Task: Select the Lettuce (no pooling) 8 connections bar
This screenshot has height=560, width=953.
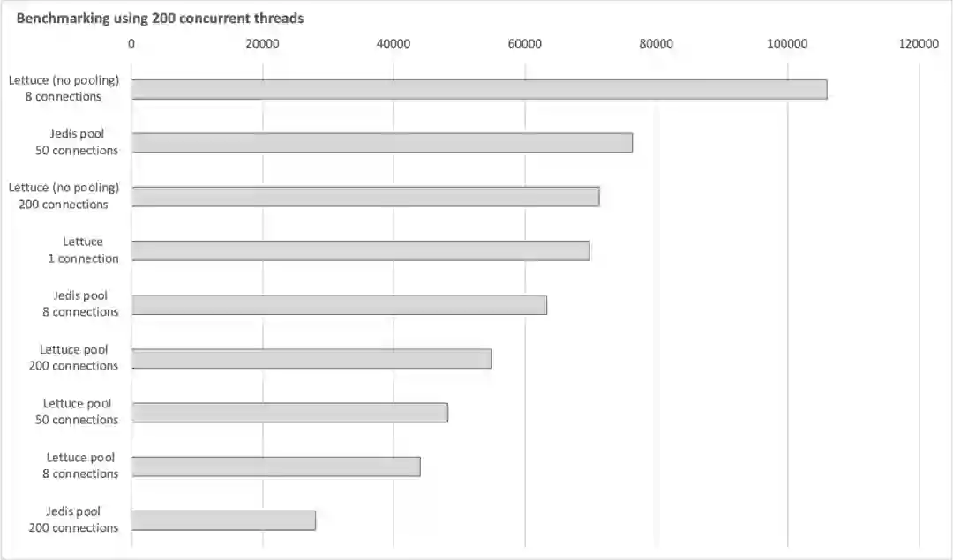Action: point(479,89)
